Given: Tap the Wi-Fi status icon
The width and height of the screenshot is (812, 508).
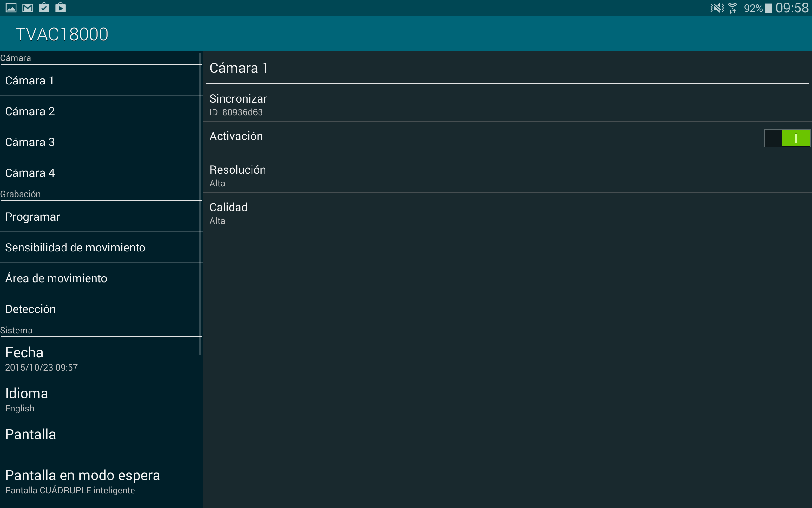Looking at the screenshot, I should pyautogui.click(x=732, y=8).
